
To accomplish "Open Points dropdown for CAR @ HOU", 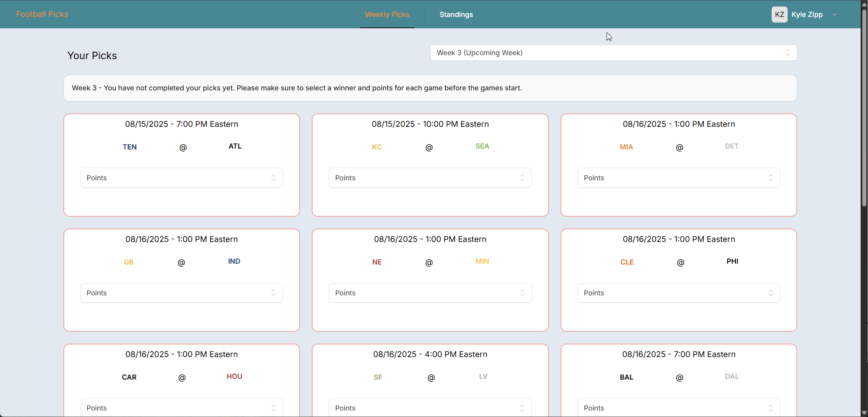I will (182, 408).
